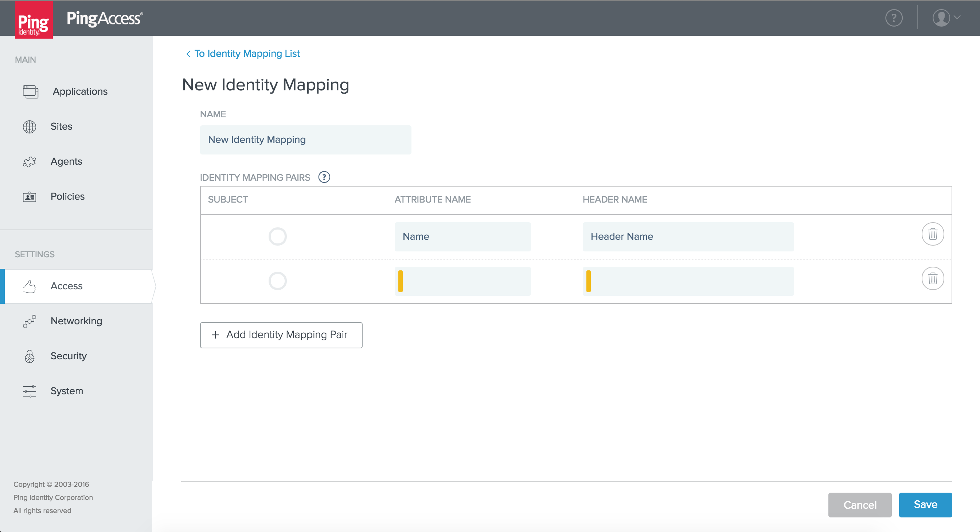Delete the second identity mapping pair
This screenshot has height=532, width=980.
pyautogui.click(x=933, y=278)
